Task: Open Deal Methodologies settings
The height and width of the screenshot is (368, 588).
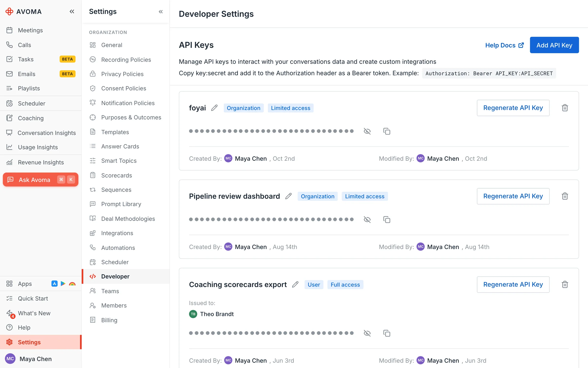Action: [x=125, y=219]
